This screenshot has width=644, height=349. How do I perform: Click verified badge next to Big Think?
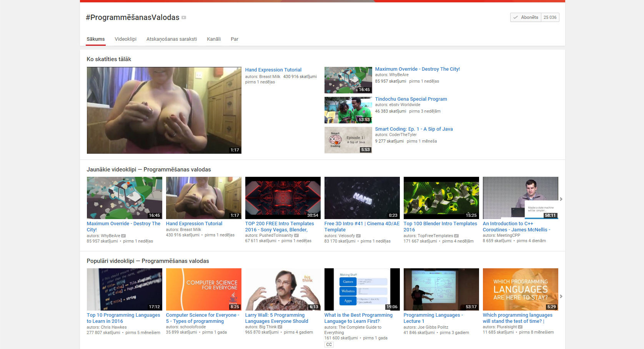(x=280, y=327)
